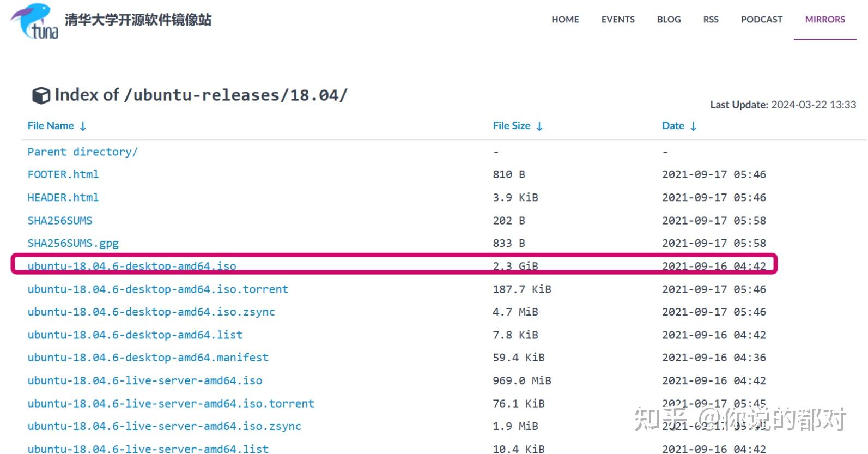Download the desktop-amd64.iso.torrent file

[157, 289]
